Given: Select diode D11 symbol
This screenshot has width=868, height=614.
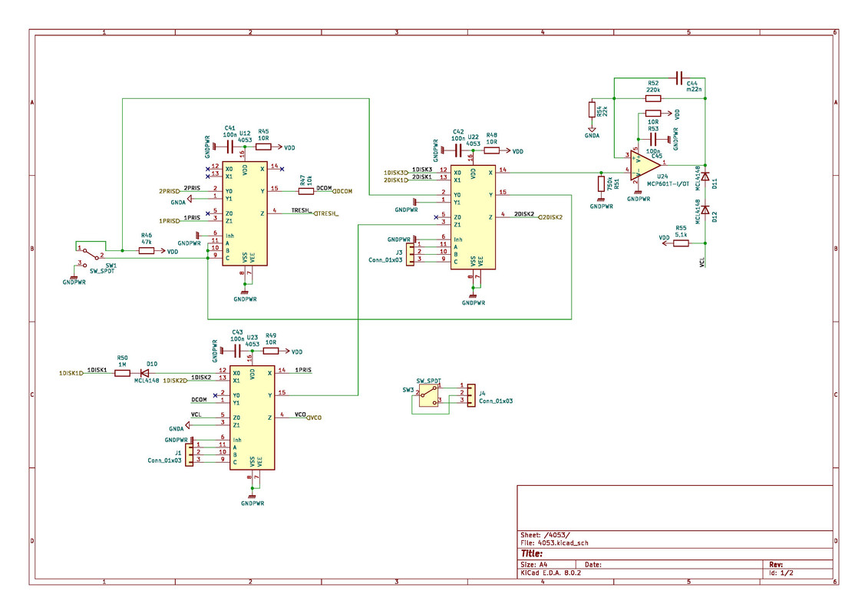Looking at the screenshot, I should click(x=705, y=177).
